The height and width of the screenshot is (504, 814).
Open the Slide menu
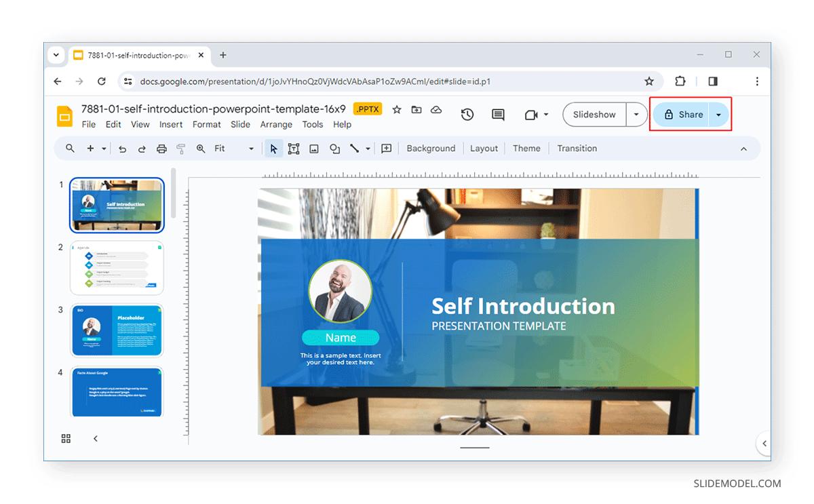tap(241, 125)
